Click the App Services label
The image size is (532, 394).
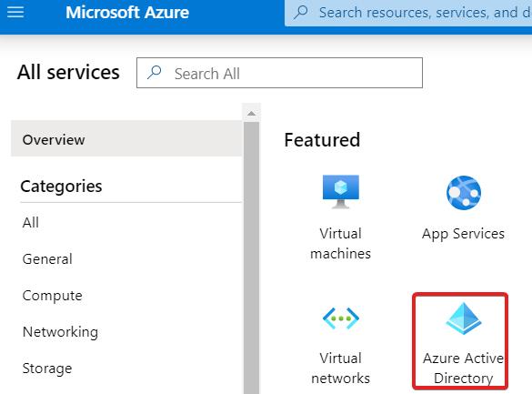(x=463, y=234)
